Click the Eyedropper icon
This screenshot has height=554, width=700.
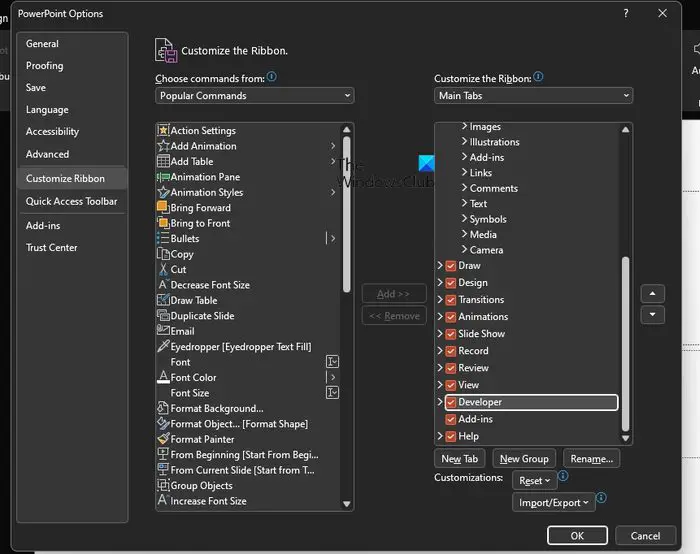pyautogui.click(x=163, y=346)
